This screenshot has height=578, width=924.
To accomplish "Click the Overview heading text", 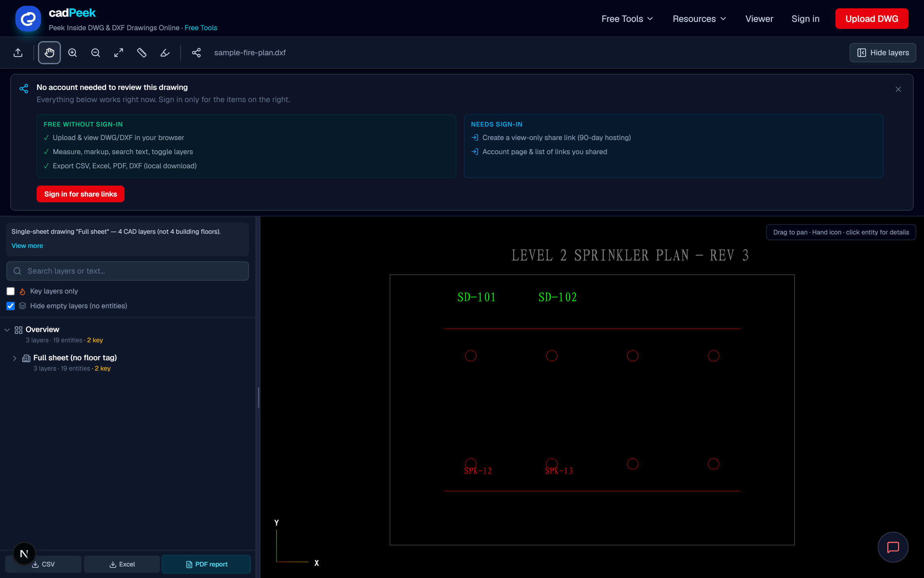I will pyautogui.click(x=42, y=329).
